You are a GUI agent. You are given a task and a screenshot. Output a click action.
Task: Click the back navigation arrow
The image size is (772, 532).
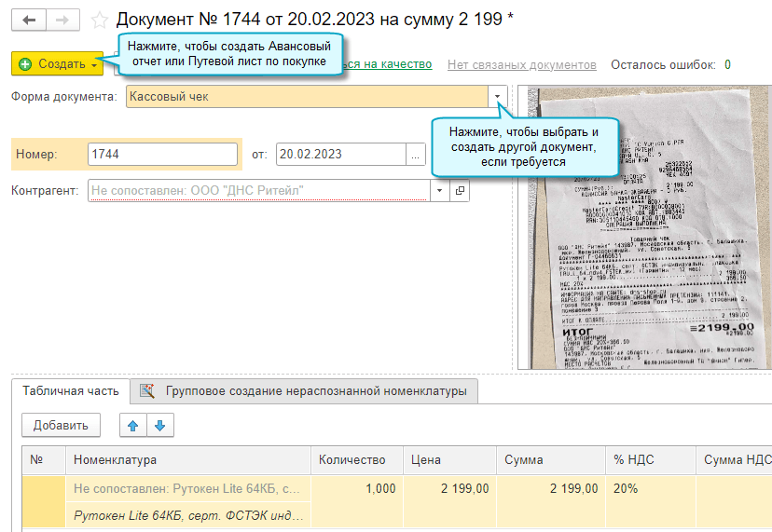[x=30, y=20]
